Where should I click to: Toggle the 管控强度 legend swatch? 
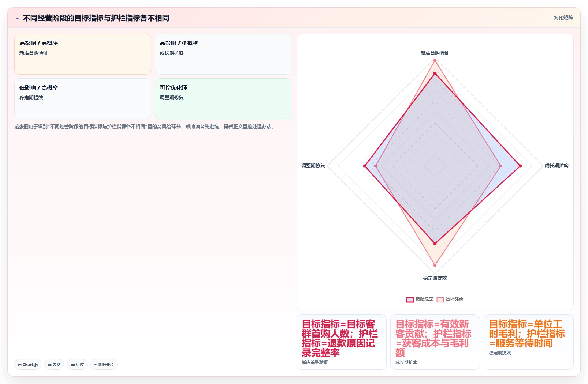pos(440,300)
